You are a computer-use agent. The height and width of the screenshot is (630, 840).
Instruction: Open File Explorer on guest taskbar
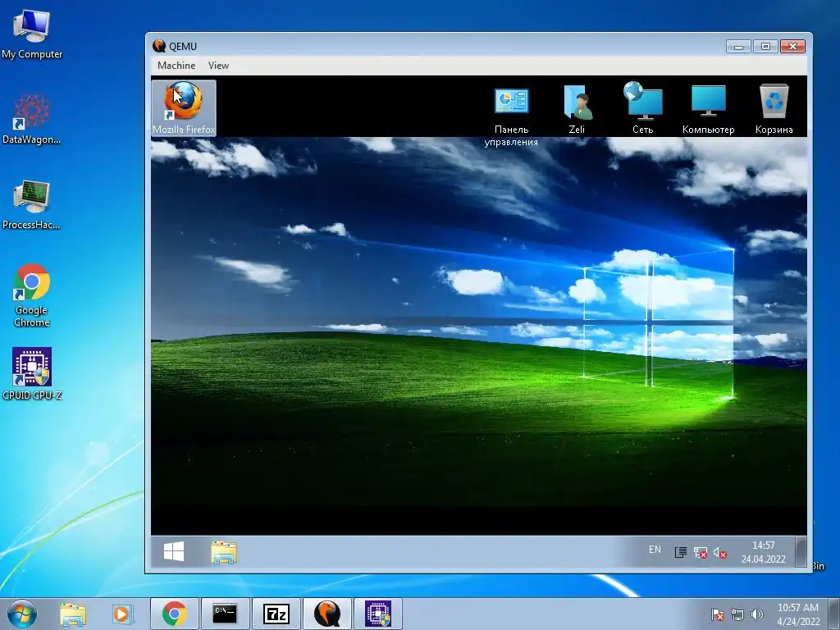coord(224,552)
